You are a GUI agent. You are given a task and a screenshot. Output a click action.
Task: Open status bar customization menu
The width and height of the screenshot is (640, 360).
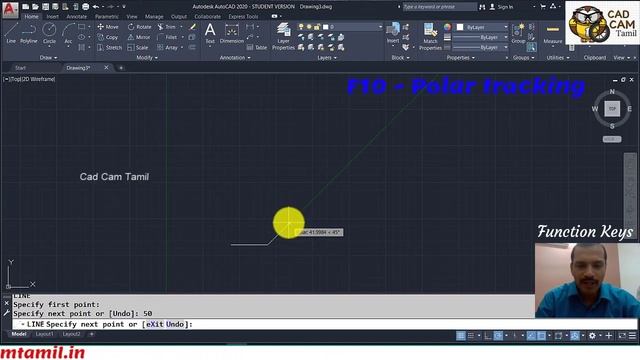click(x=632, y=336)
